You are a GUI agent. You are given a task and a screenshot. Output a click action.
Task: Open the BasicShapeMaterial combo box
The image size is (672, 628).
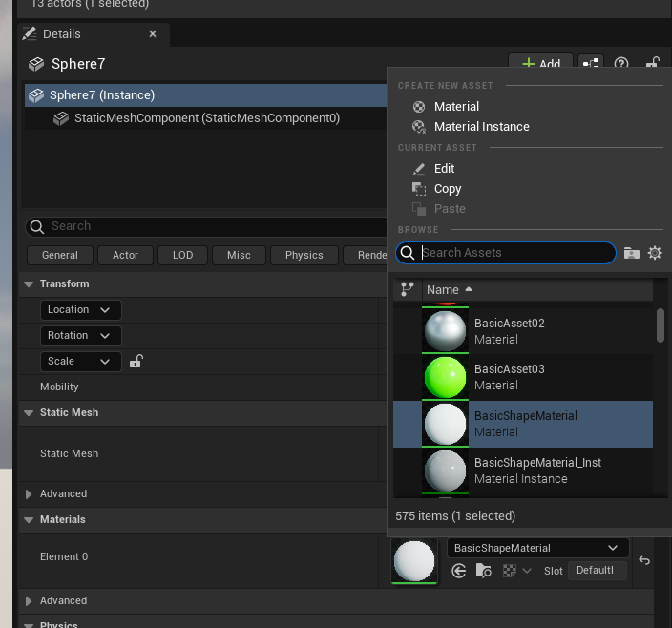pos(537,548)
